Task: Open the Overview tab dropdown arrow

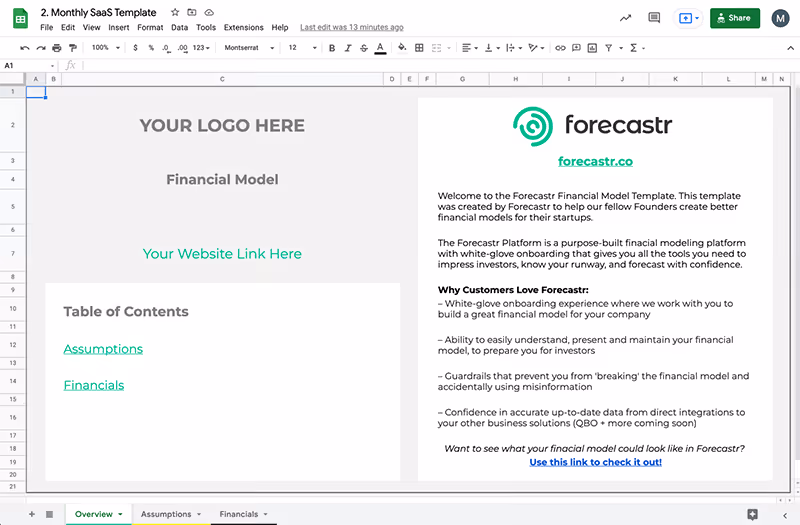Action: pyautogui.click(x=120, y=514)
